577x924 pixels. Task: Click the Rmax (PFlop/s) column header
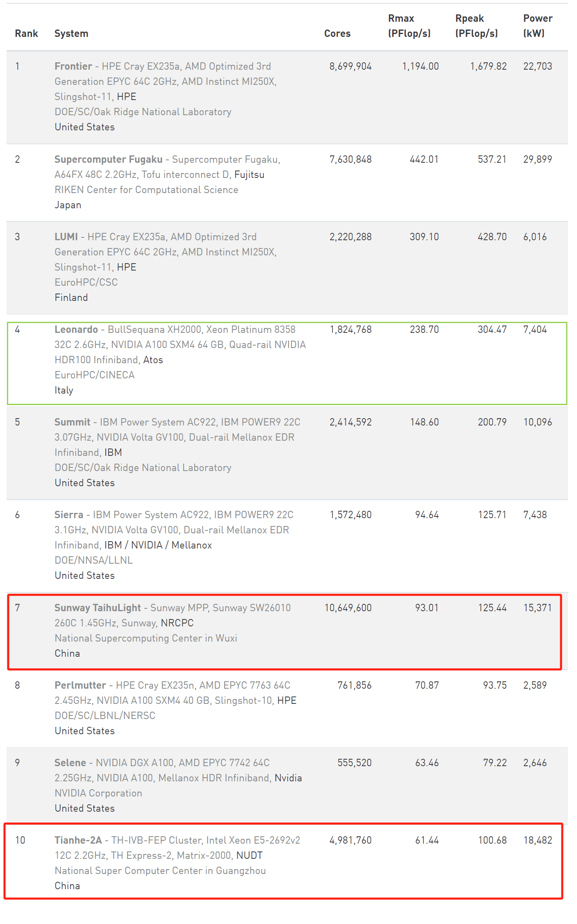409,26
